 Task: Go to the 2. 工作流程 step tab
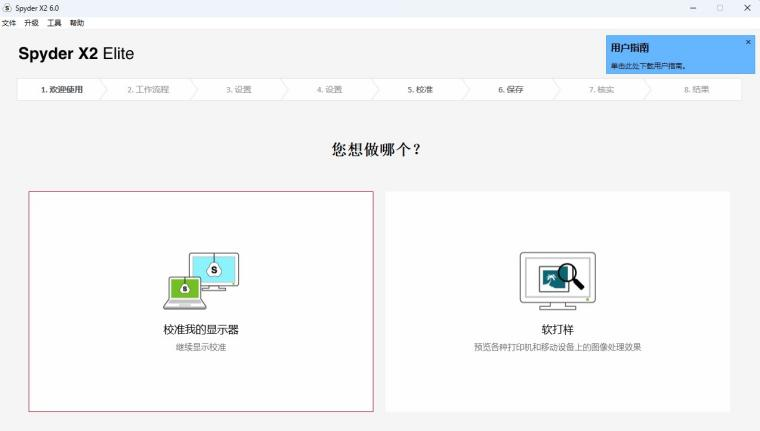click(x=148, y=90)
